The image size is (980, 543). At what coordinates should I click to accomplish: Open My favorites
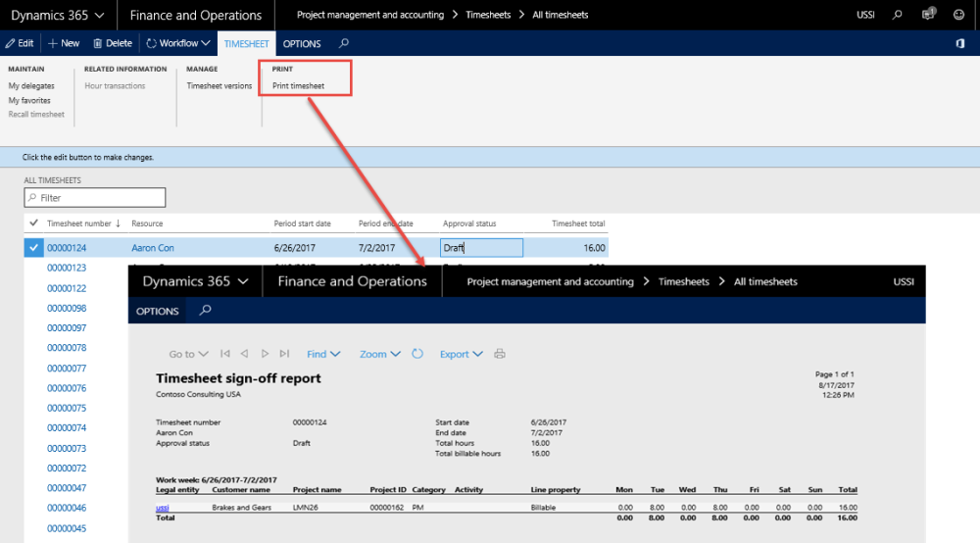pos(29,100)
